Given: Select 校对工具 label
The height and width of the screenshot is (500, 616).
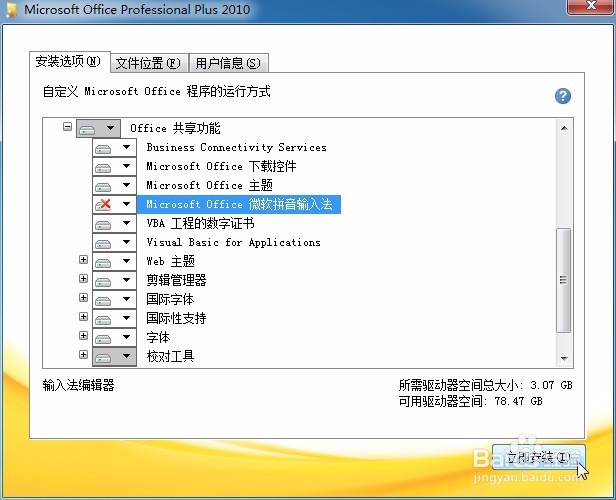Looking at the screenshot, I should click(x=170, y=356).
